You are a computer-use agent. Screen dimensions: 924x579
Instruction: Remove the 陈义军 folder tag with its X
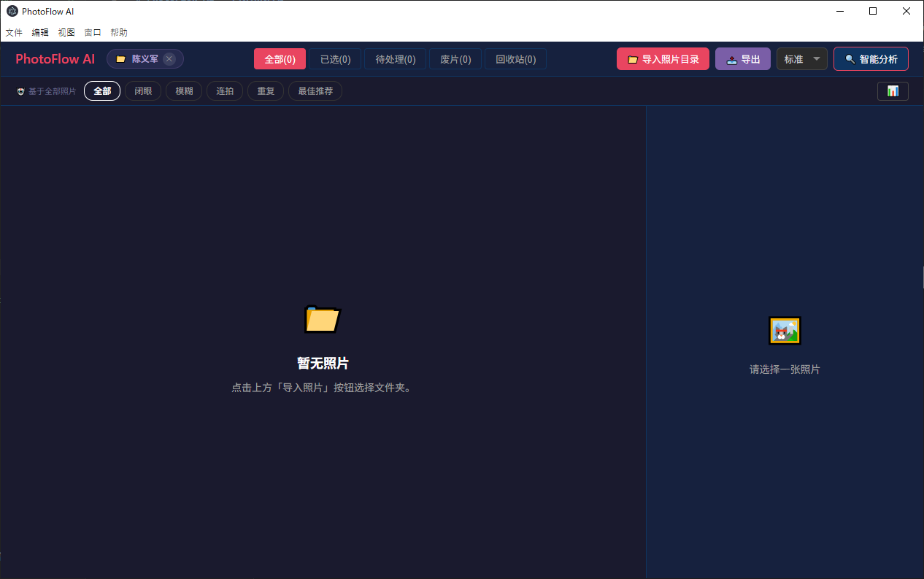169,59
